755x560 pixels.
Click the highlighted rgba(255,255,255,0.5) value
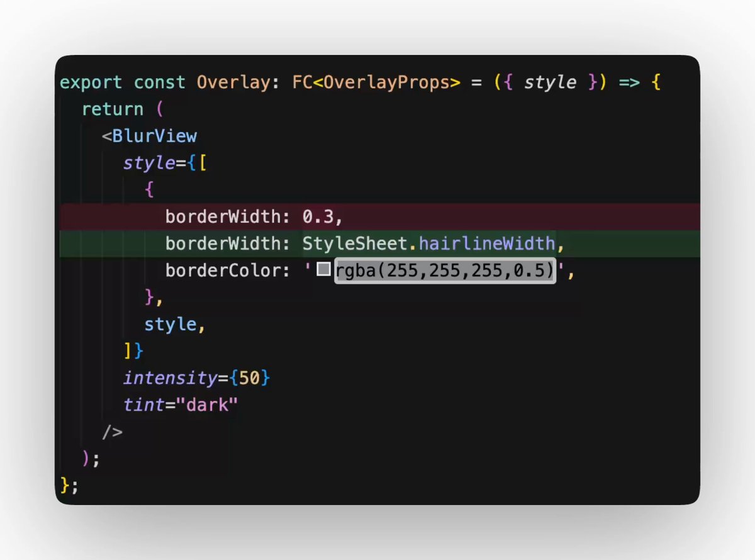445,271
